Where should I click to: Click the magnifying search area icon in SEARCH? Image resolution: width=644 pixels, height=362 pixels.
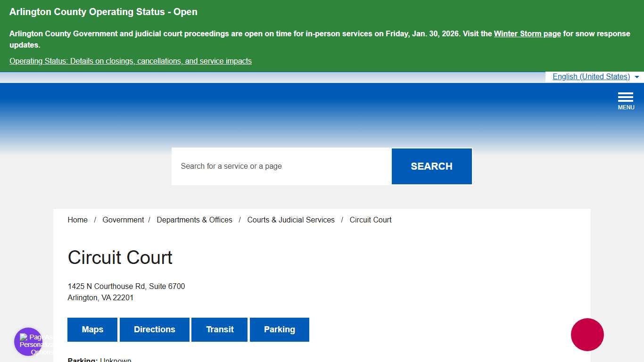tap(431, 166)
